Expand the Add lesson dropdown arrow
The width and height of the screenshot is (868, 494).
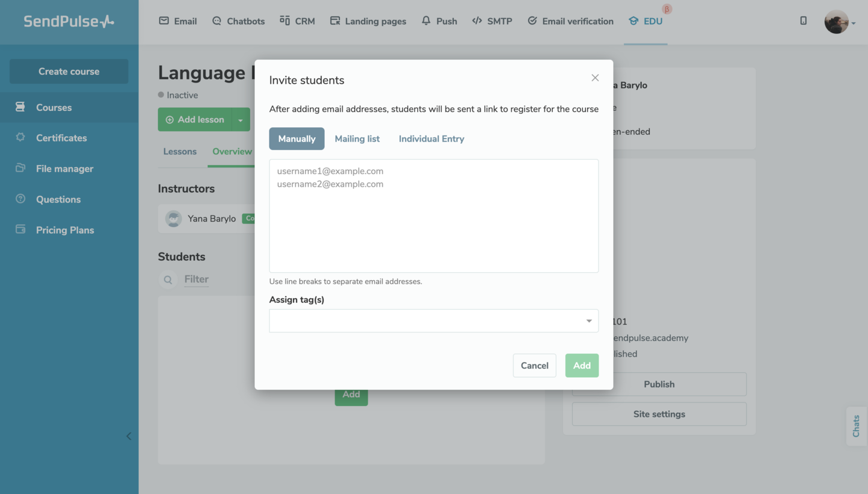(x=241, y=120)
